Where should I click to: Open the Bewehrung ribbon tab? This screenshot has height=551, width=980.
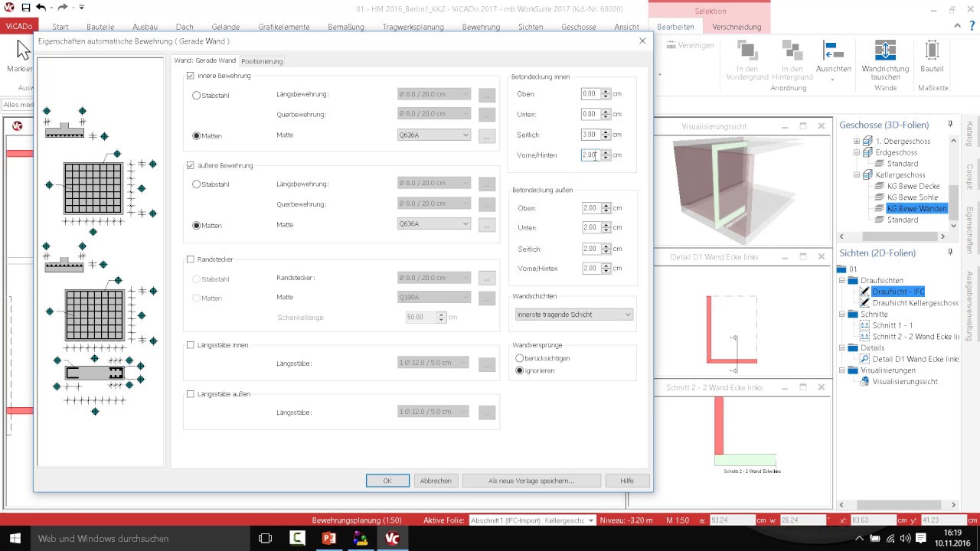coord(481,27)
